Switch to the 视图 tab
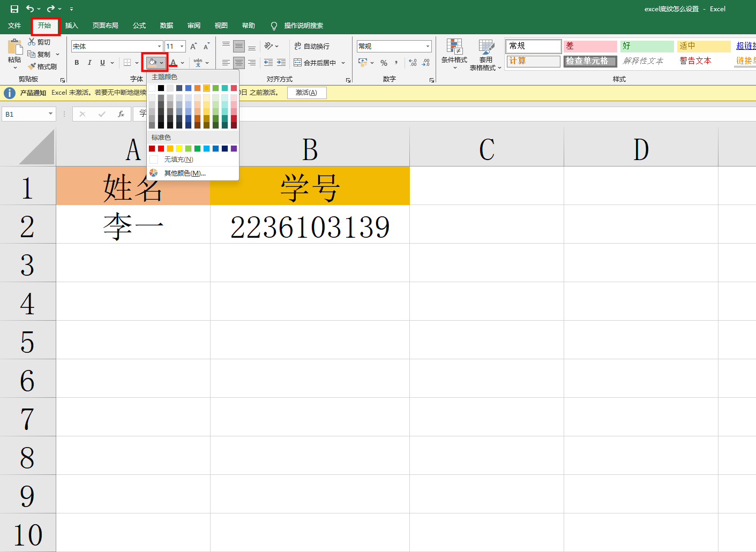The width and height of the screenshot is (756, 552). tap(221, 26)
